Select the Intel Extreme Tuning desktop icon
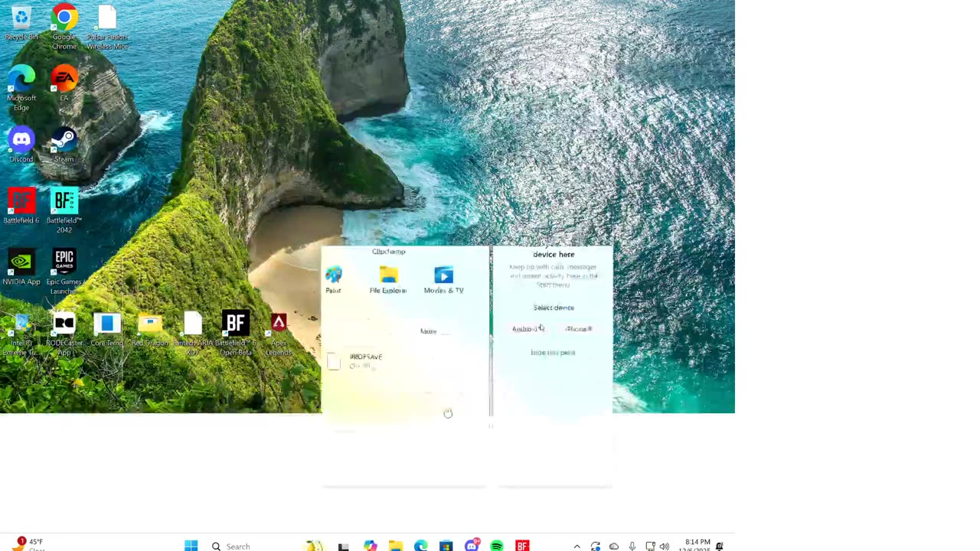The image size is (980, 551). coord(21,334)
